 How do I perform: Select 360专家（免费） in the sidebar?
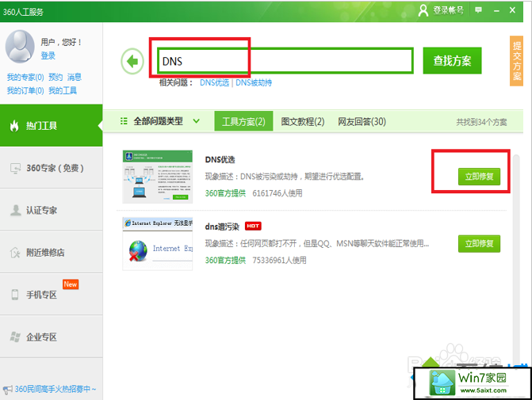(52, 168)
